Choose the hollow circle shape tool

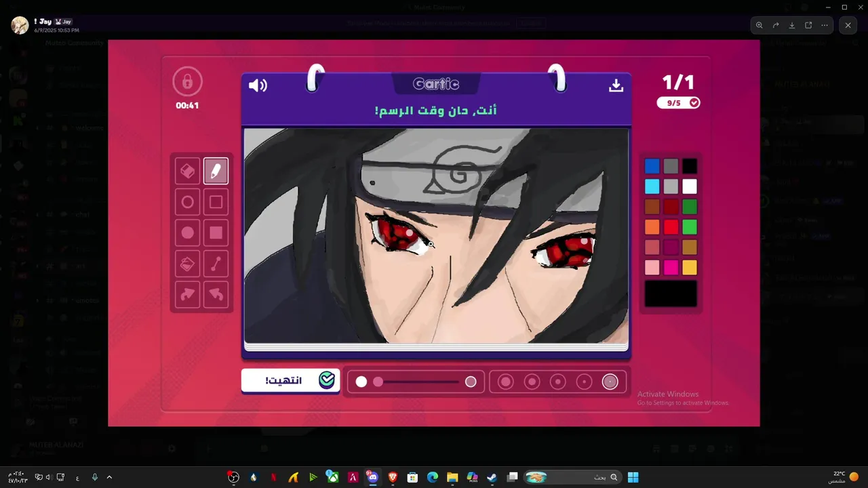click(187, 202)
